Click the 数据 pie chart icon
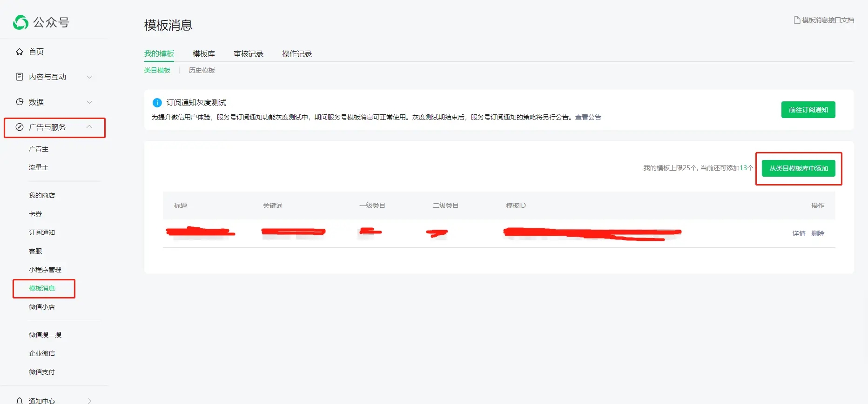 click(20, 102)
